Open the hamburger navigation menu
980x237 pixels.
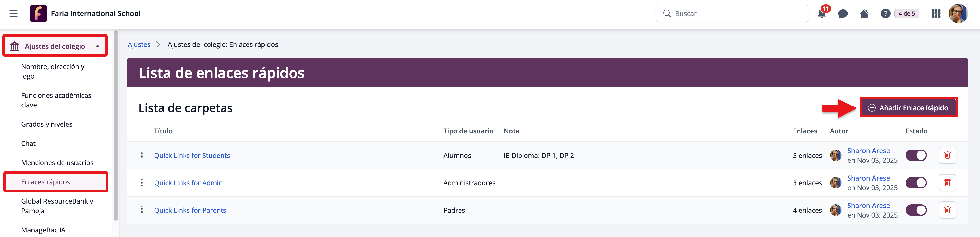[13, 14]
